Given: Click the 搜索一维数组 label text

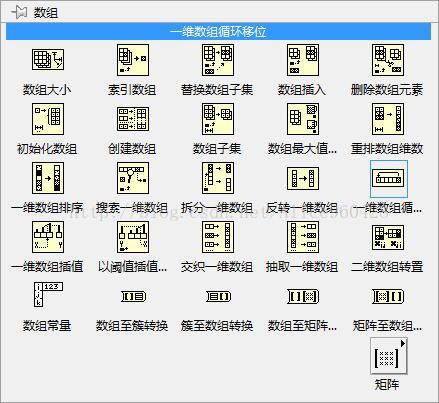Looking at the screenshot, I should tap(132, 208).
